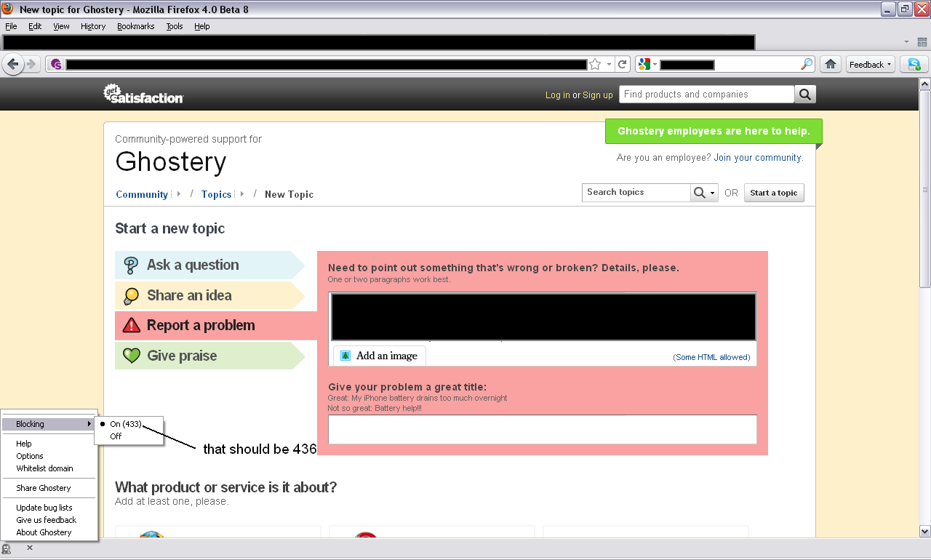Click Find products and companies field

(x=706, y=95)
